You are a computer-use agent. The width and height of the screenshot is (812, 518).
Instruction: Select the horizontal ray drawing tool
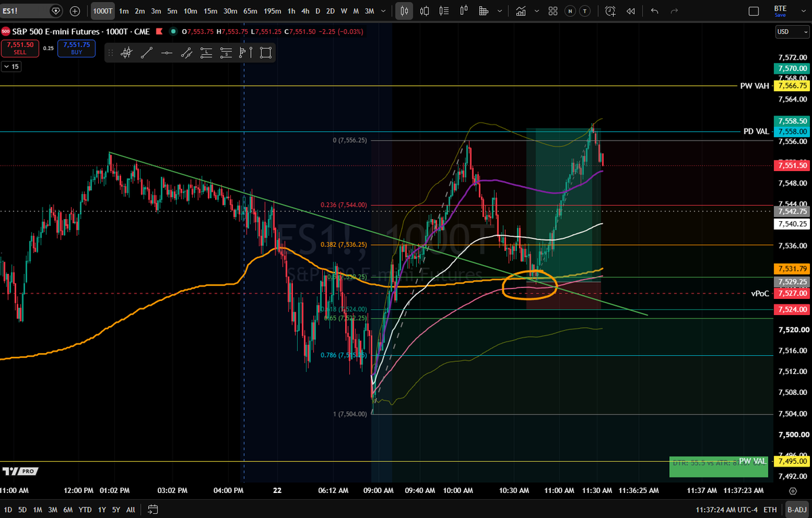pos(166,53)
